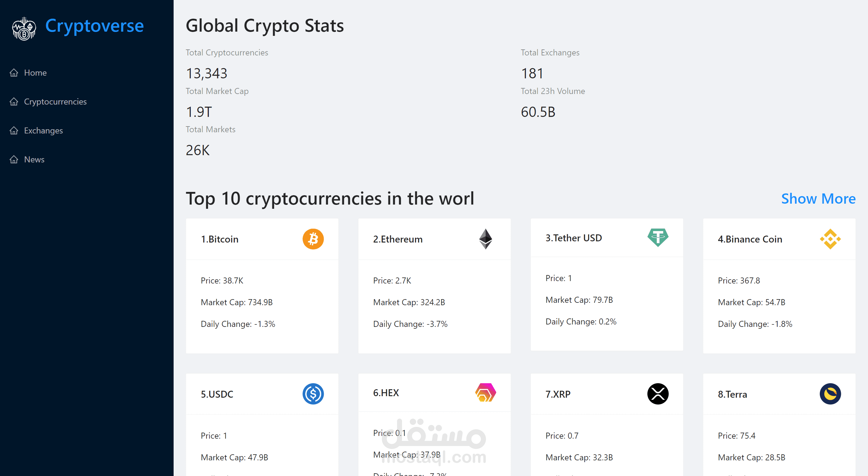The image size is (868, 476).
Task: Click the 1.Bitcoin card title
Action: [x=219, y=239]
